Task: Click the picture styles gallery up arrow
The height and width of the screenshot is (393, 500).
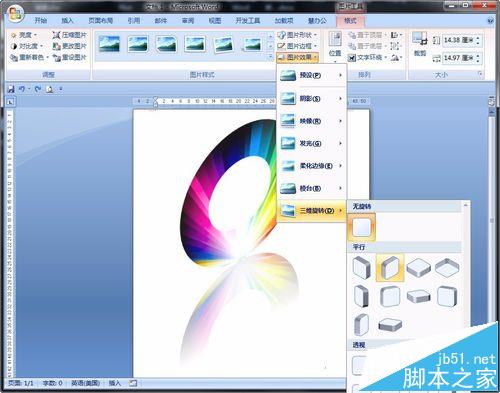Action: click(271, 36)
